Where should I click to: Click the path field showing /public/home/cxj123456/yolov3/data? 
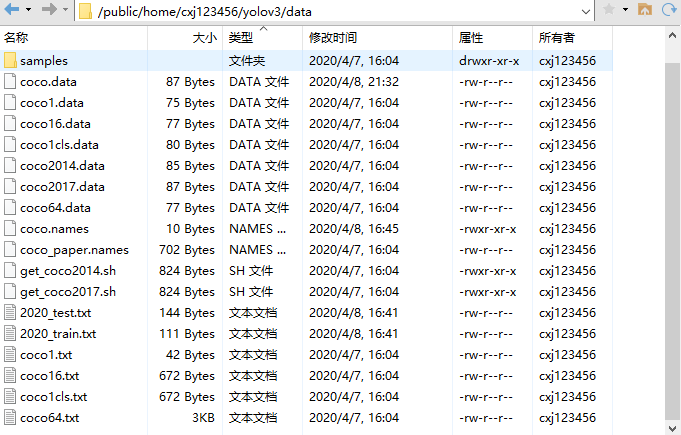334,12
